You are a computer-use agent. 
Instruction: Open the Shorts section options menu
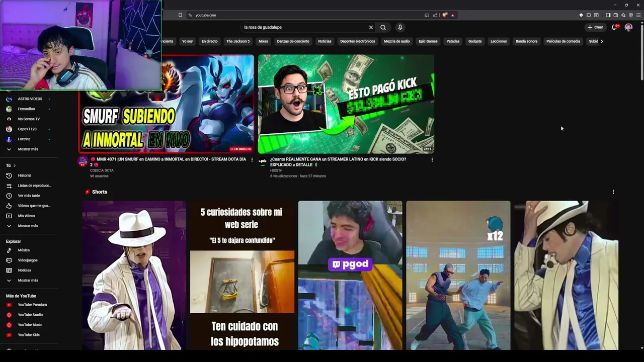click(x=613, y=192)
